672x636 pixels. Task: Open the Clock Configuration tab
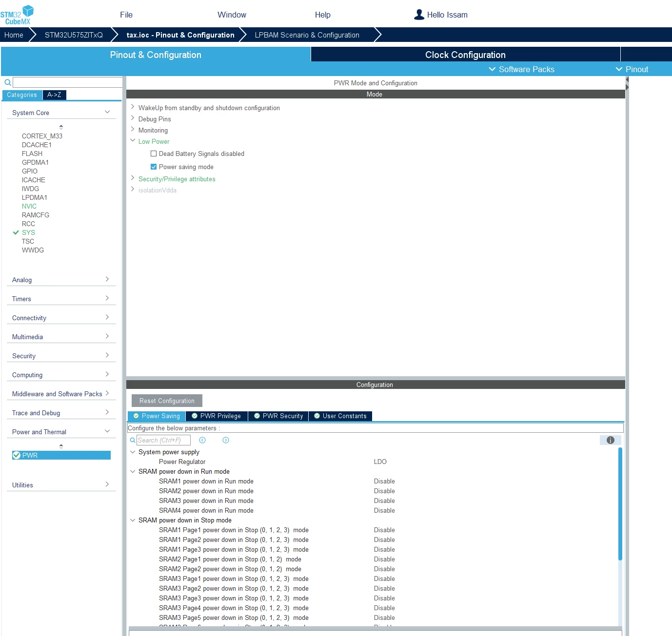(x=465, y=55)
